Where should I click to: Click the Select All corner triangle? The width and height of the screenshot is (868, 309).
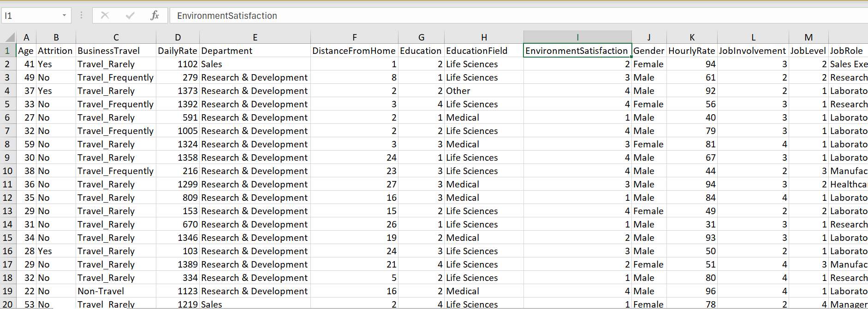coord(9,37)
